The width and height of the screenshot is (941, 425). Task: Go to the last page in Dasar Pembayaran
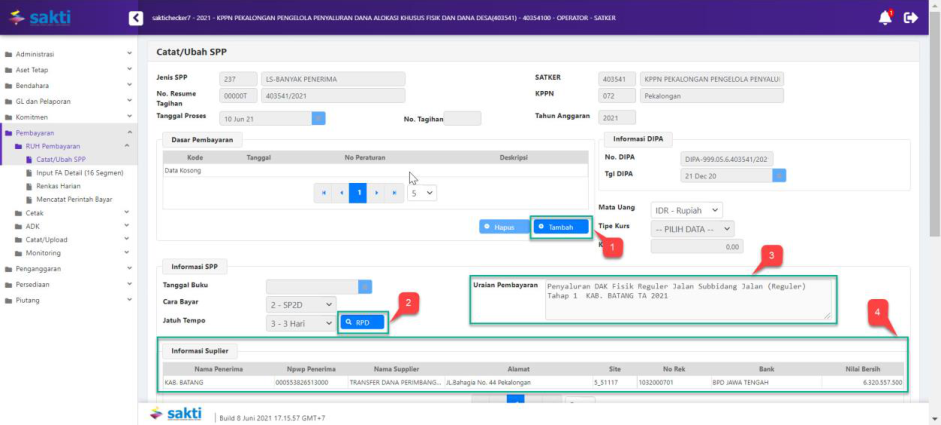coord(393,193)
